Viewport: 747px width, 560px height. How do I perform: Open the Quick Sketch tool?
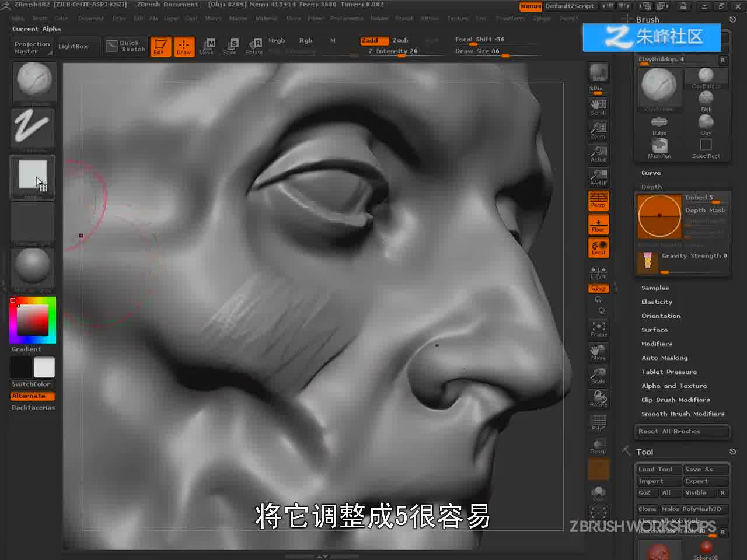(126, 46)
